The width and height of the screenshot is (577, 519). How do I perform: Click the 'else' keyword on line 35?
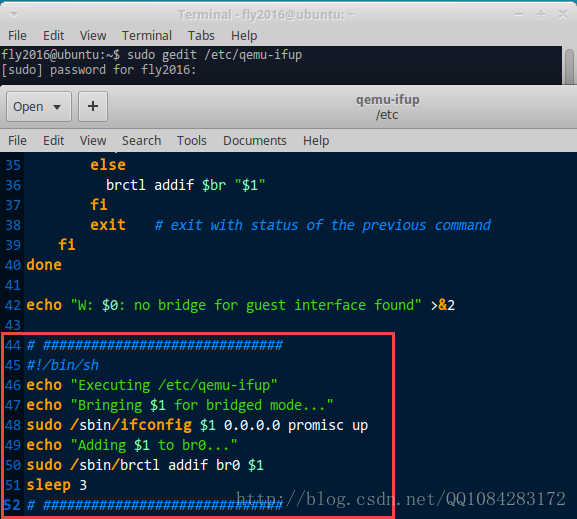(x=108, y=165)
